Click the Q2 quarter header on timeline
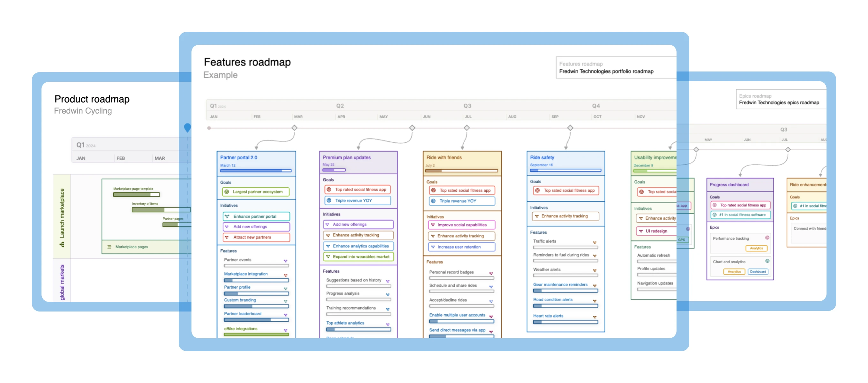The image size is (868, 383). [x=340, y=106]
